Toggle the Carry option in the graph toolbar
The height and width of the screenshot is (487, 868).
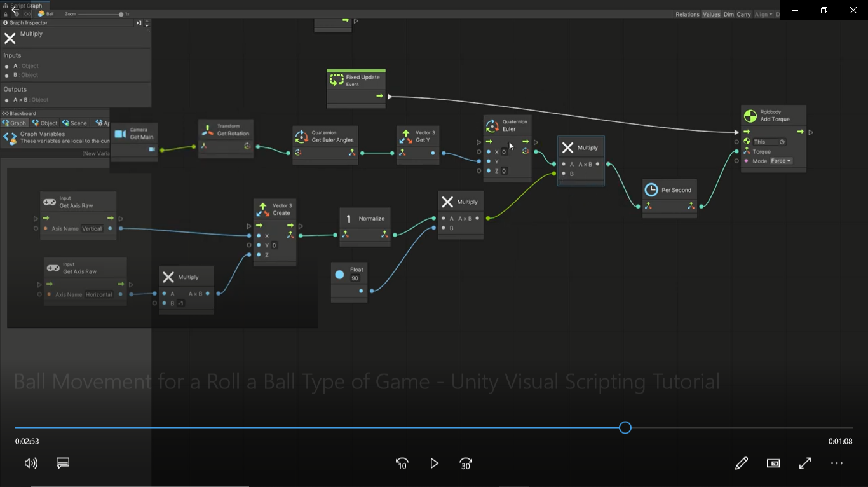point(743,14)
